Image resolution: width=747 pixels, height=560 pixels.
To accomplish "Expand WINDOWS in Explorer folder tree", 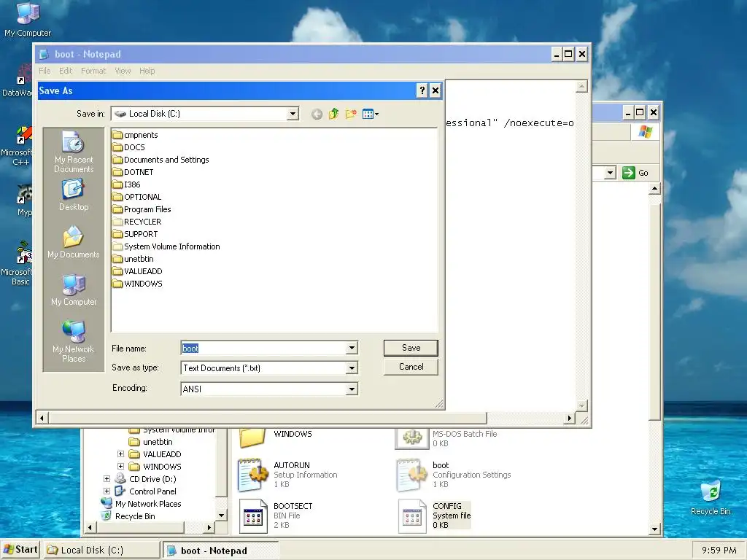I will (120, 467).
